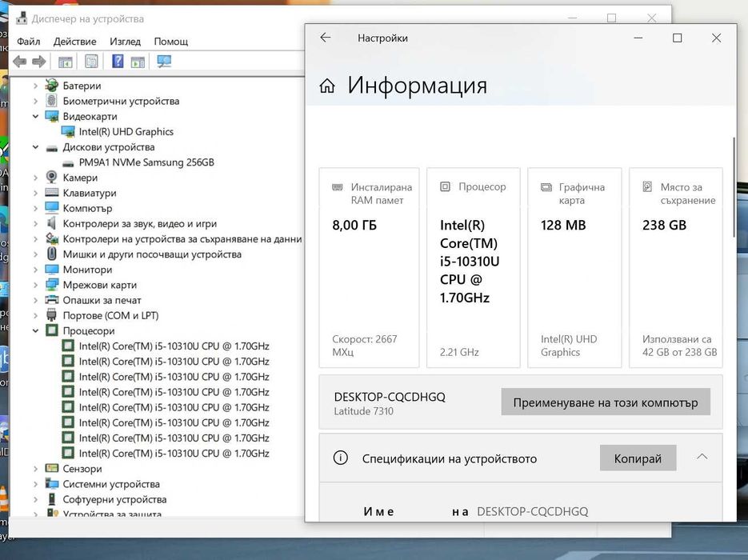748x560 pixels.
Task: Click the Мрежови карти network icon
Action: point(51,285)
